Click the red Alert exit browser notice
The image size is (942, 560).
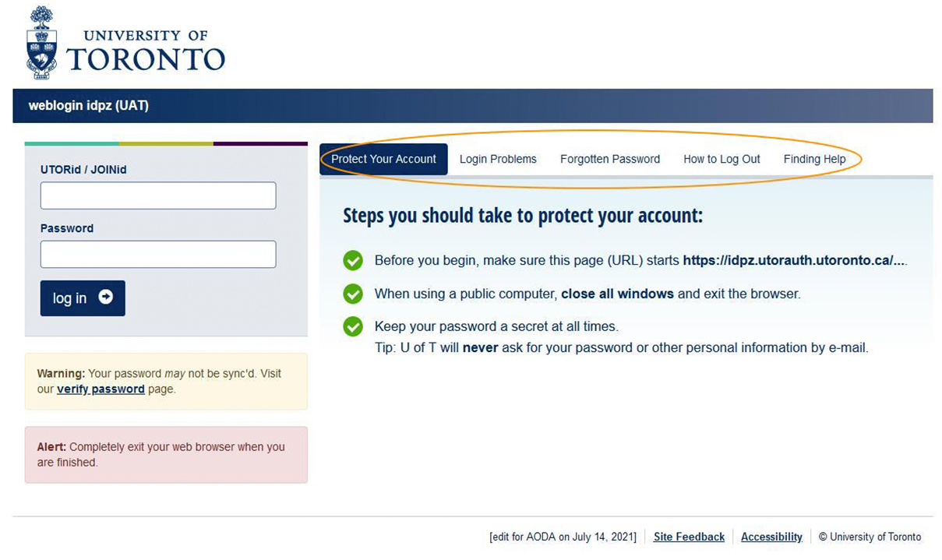click(x=166, y=455)
